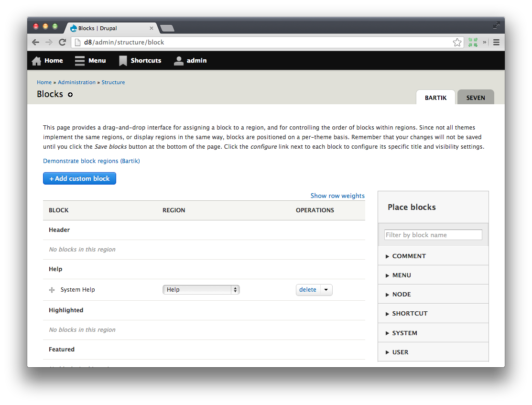
Task: Click the browser back arrow
Action: 36,43
